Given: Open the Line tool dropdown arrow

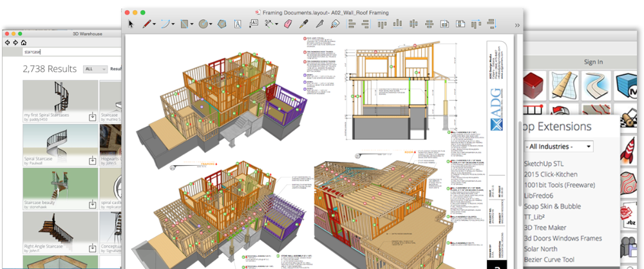Looking at the screenshot, I should [155, 25].
